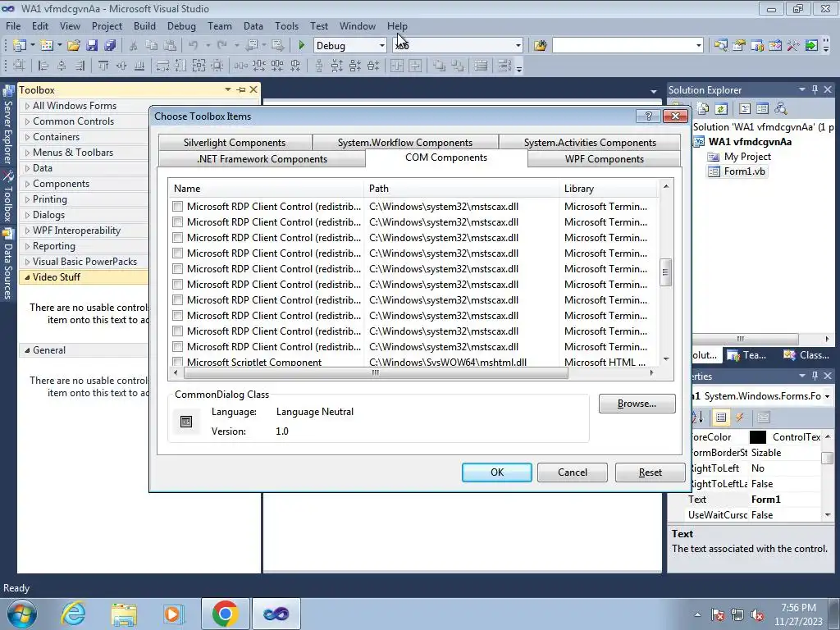Click the Events lightning bolt icon
The image size is (840, 630).
739,418
